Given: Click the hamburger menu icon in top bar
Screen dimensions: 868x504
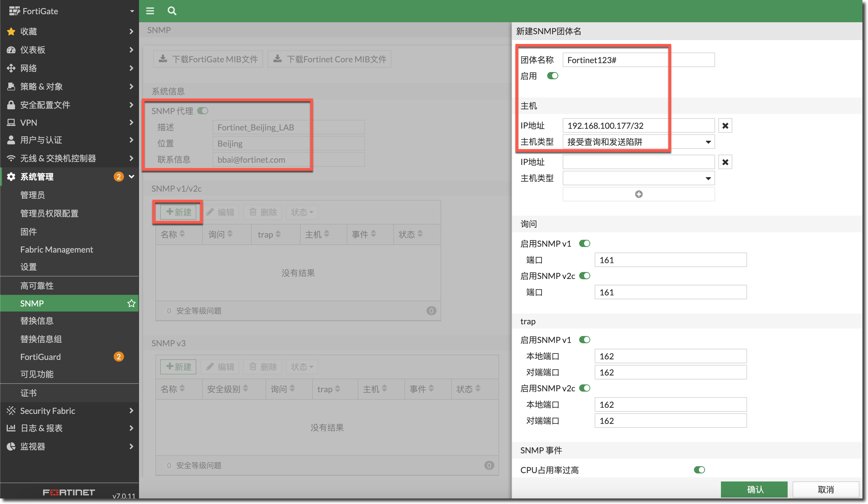Looking at the screenshot, I should (150, 11).
